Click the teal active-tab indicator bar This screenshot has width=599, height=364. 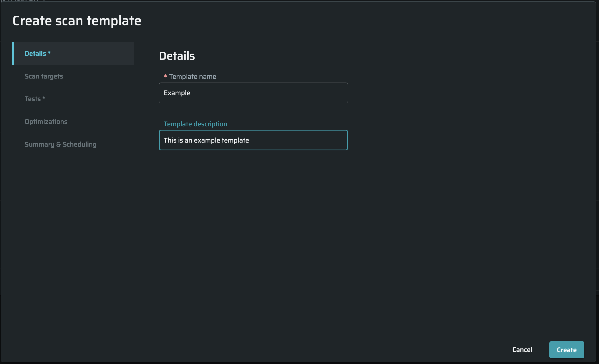point(13,53)
